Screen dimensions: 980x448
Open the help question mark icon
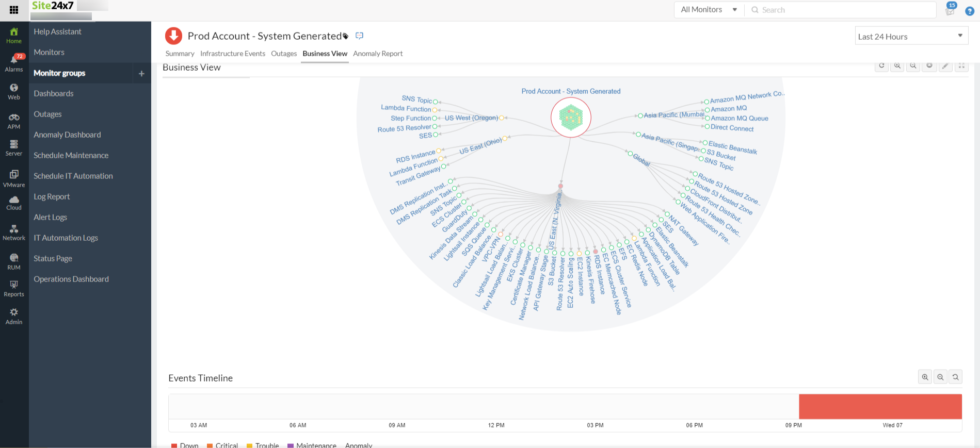coord(970,11)
